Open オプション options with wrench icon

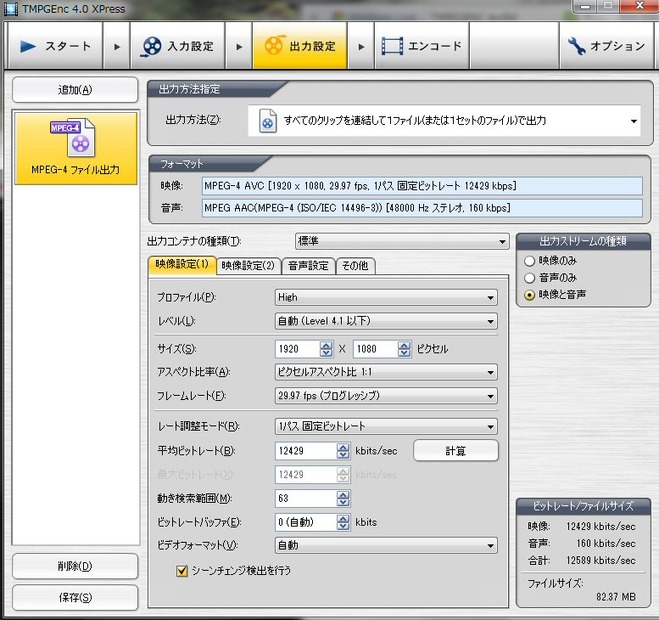[x=606, y=46]
